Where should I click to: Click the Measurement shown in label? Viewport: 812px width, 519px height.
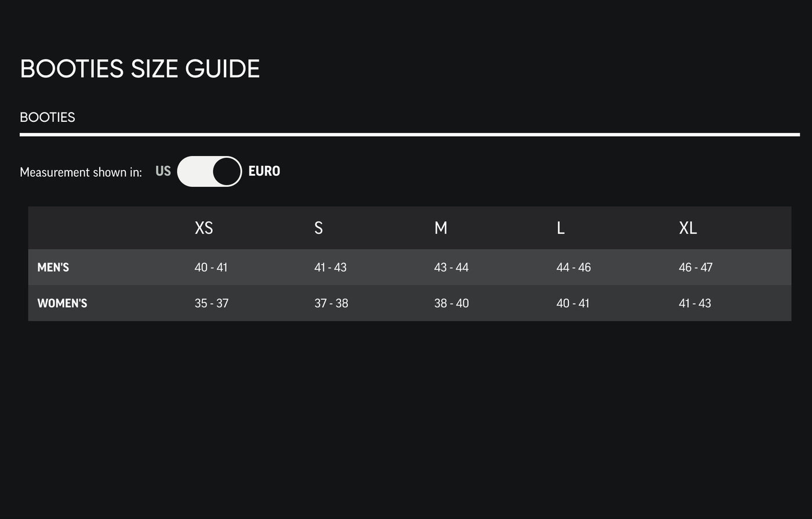pyautogui.click(x=81, y=172)
